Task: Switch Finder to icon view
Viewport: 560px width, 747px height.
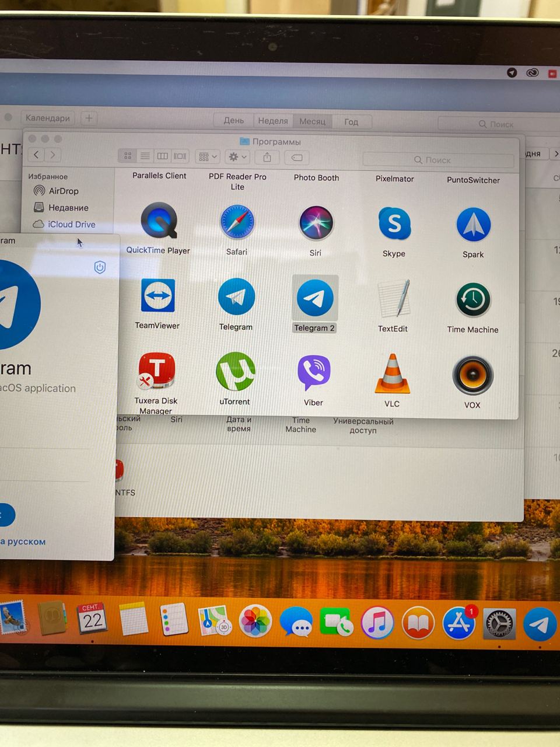Action: (128, 156)
